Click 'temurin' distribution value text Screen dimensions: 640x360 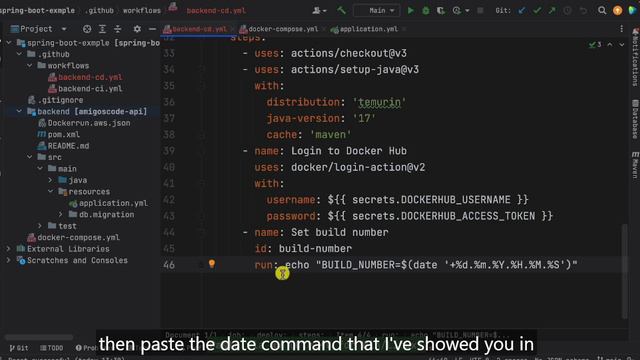pyautogui.click(x=379, y=102)
